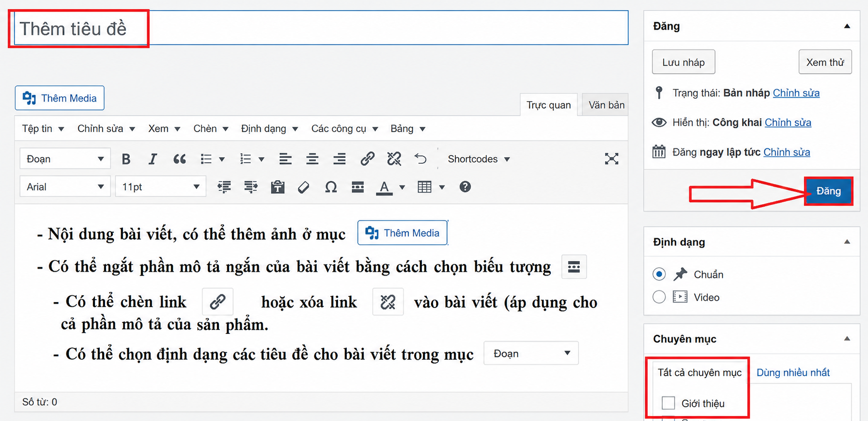Open the Xem menu

click(164, 129)
